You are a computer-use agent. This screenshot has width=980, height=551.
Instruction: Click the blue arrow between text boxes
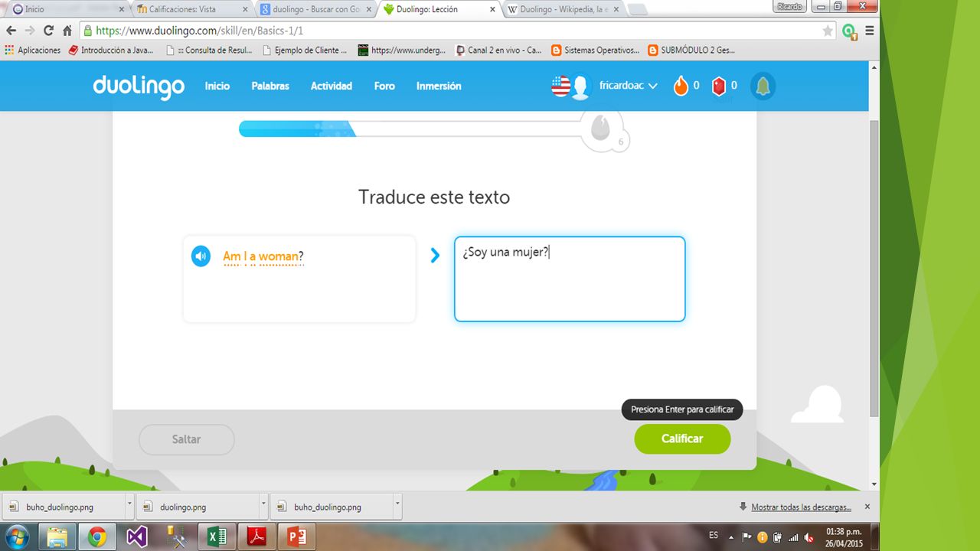click(435, 256)
